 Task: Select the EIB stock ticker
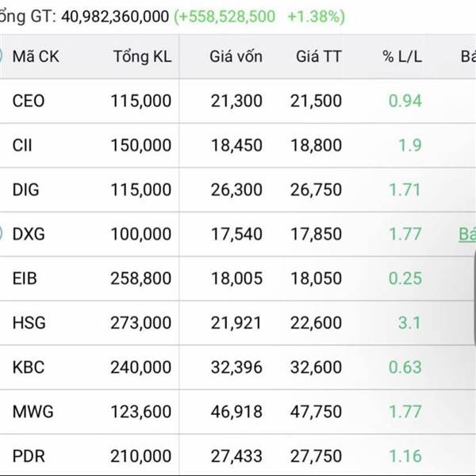click(x=25, y=278)
